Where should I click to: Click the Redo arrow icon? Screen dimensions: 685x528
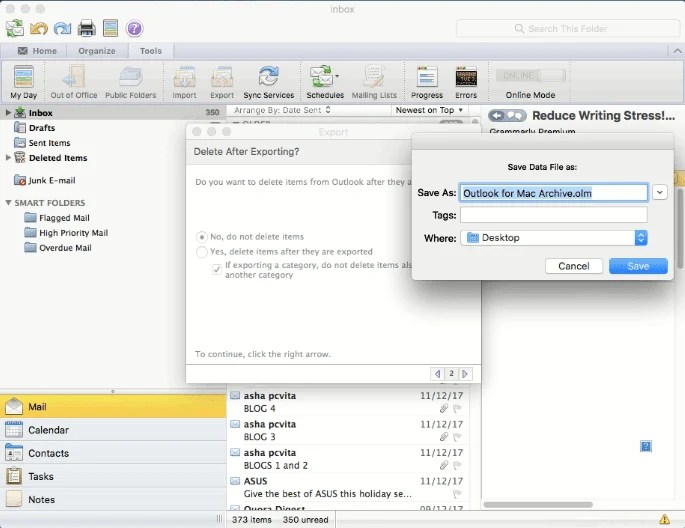tap(62, 29)
